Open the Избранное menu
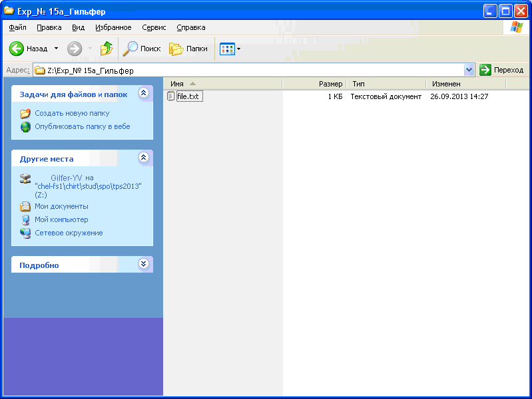Image resolution: width=532 pixels, height=399 pixels. pyautogui.click(x=113, y=27)
